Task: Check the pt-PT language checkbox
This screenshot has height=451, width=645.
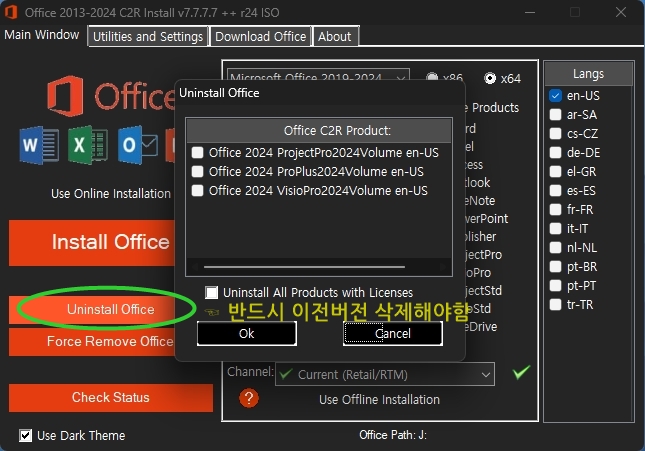Action: click(x=555, y=286)
